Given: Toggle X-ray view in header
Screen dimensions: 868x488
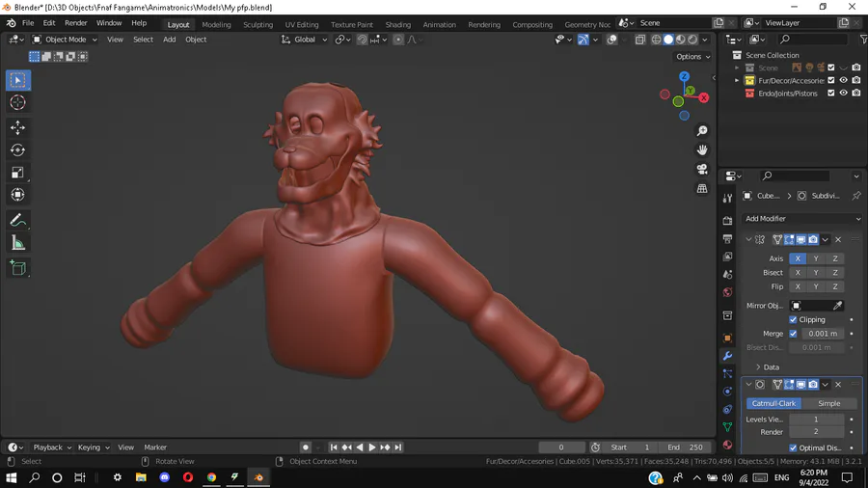Looking at the screenshot, I should (640, 40).
